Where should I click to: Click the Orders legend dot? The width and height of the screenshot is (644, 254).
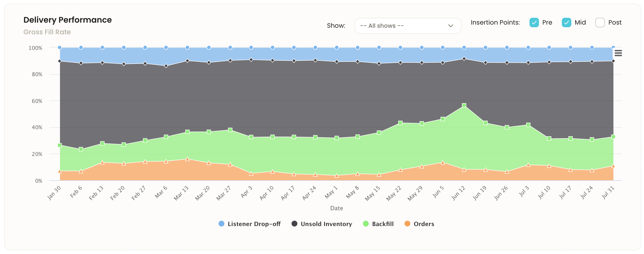[407, 224]
